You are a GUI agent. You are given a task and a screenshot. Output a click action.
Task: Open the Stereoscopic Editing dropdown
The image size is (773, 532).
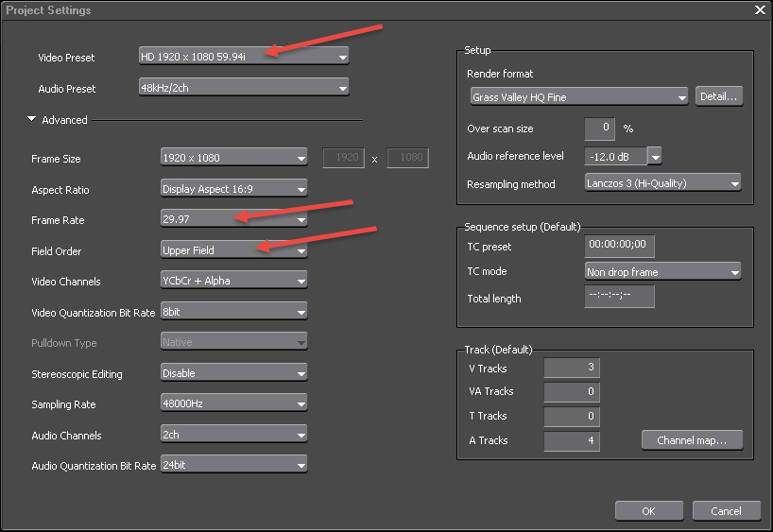click(x=233, y=373)
